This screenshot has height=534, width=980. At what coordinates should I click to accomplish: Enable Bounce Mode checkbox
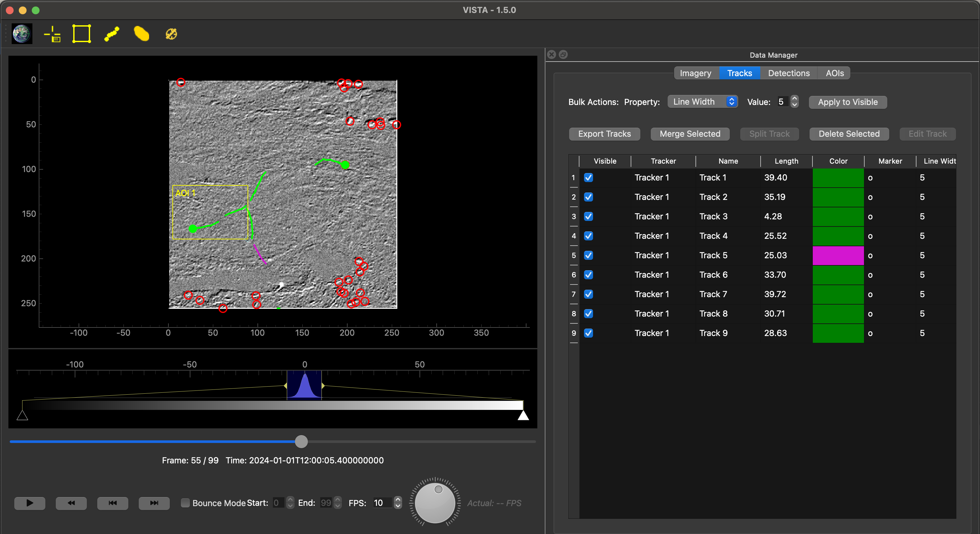(x=185, y=503)
